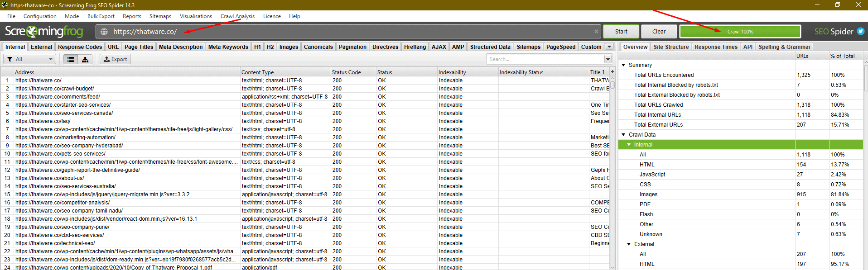
Task: Select Total URLs Crawled row
Action: pyautogui.click(x=741, y=105)
